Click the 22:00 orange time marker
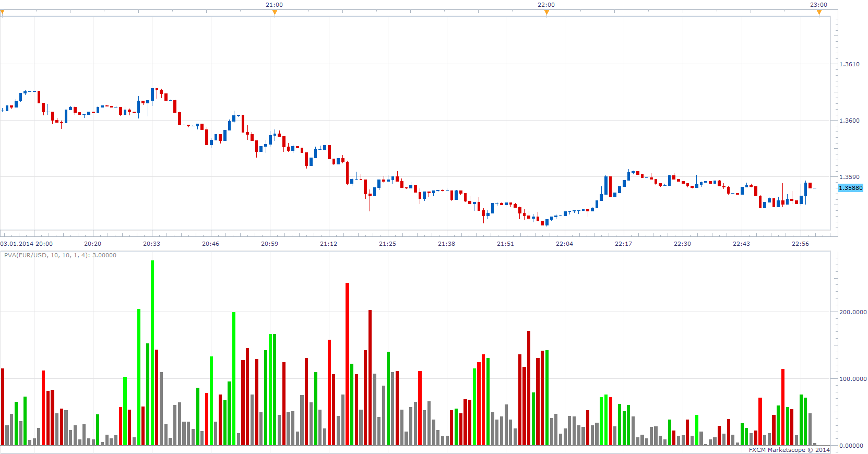The height and width of the screenshot is (454, 868). (x=546, y=13)
